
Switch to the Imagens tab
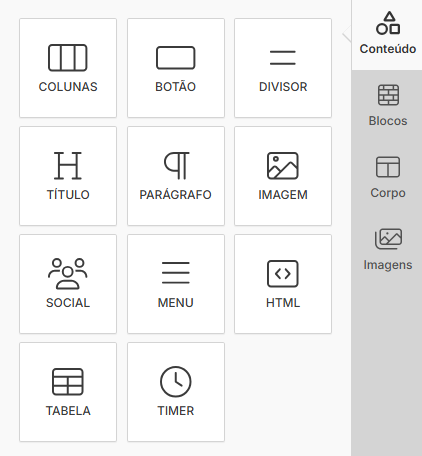[x=387, y=250]
